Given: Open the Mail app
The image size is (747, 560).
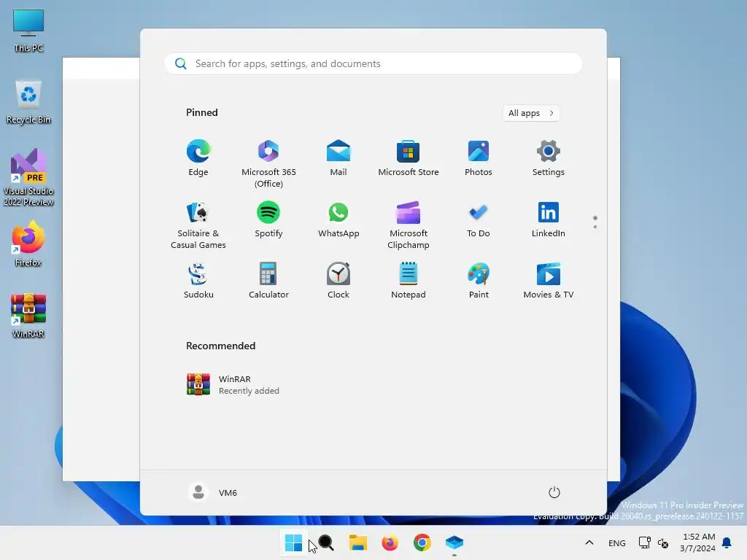Looking at the screenshot, I should pyautogui.click(x=338, y=157).
